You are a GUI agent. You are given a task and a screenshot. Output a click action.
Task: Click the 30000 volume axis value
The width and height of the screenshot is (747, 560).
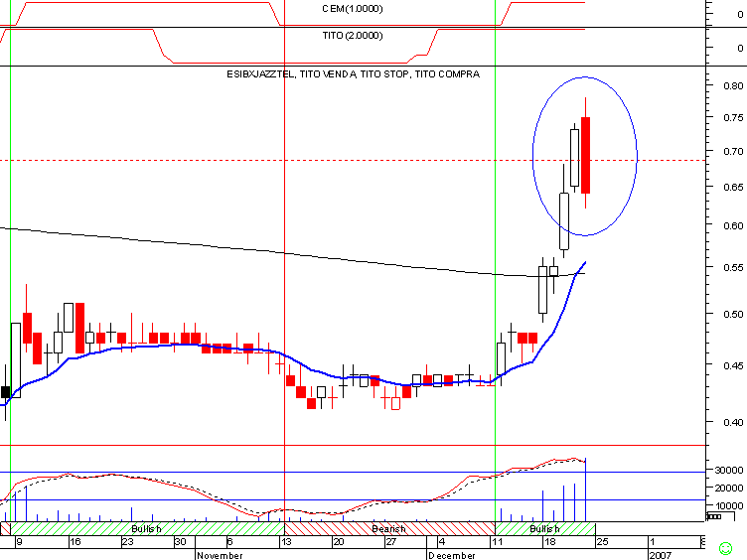coord(729,470)
